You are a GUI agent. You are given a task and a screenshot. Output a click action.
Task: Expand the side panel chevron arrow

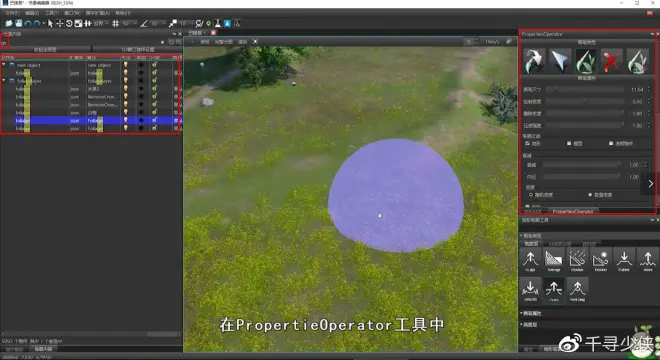pyautogui.click(x=650, y=184)
